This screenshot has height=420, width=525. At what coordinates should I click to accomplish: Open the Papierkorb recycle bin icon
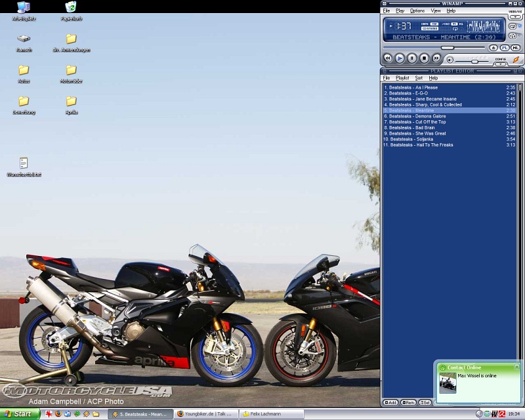pyautogui.click(x=71, y=11)
